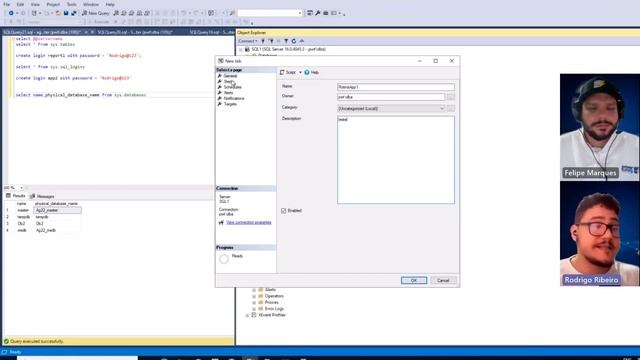Open the File menu
This screenshot has height=360, width=640.
coord(7,4)
